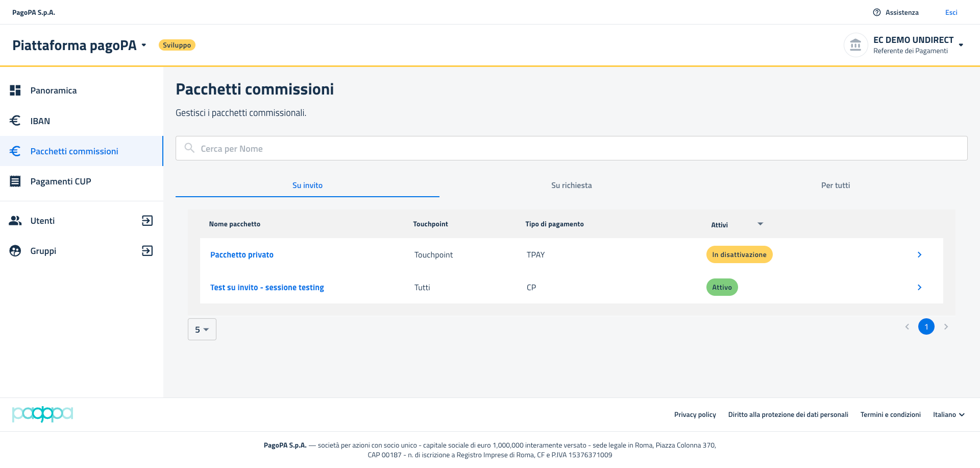Click the chevron arrow for Pacchetto privato row
980x468 pixels.
coord(919,254)
